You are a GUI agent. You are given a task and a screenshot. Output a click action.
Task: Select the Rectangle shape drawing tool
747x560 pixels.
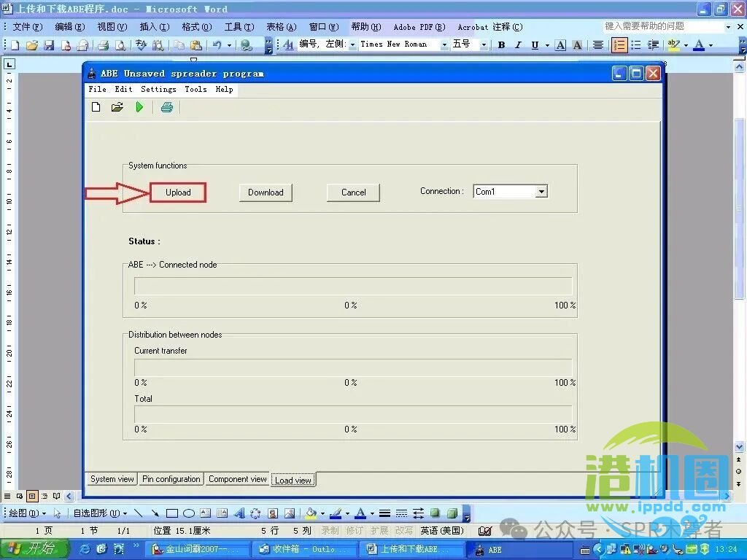pos(172,513)
